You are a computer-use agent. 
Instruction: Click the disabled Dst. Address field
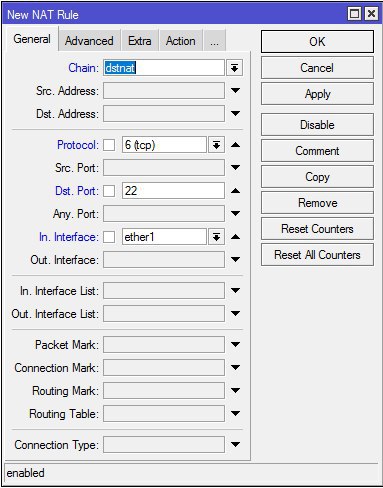164,114
